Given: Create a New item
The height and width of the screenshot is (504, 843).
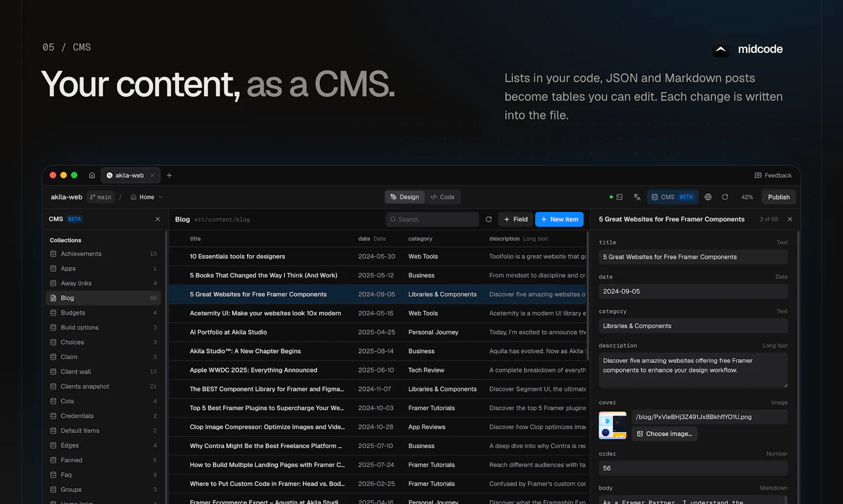Looking at the screenshot, I should tap(559, 220).
